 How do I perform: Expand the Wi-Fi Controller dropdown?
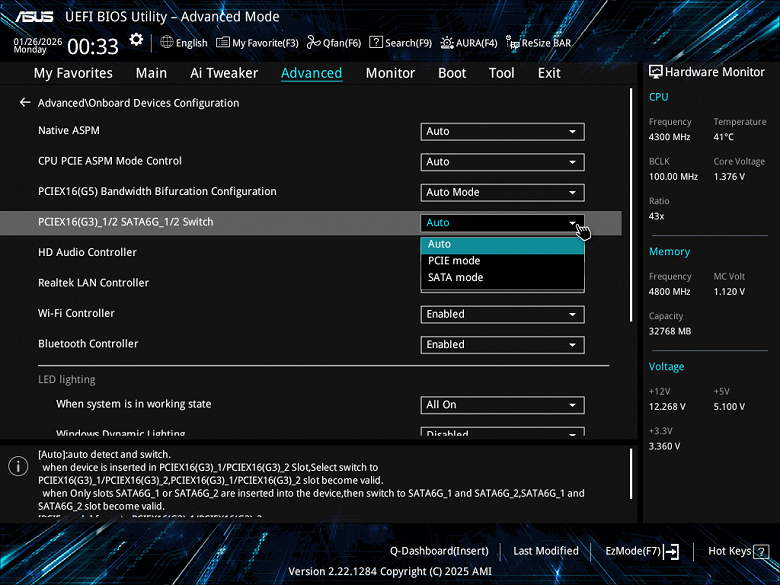[501, 314]
